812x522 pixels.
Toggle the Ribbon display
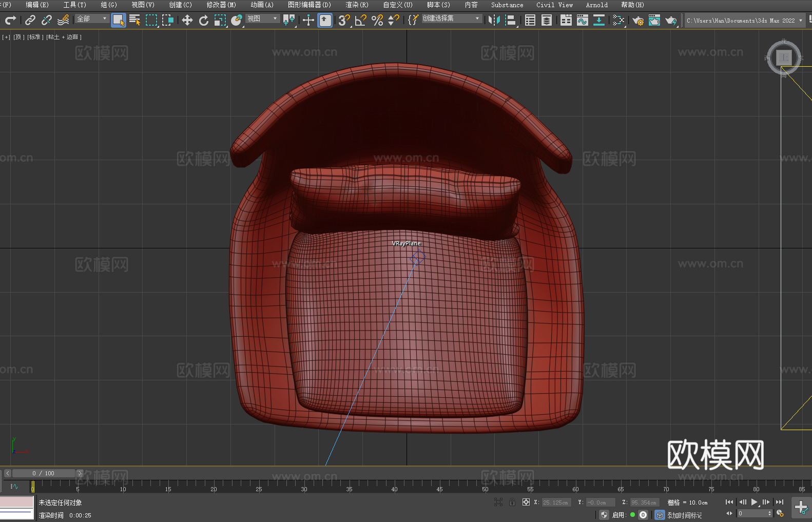click(566, 20)
